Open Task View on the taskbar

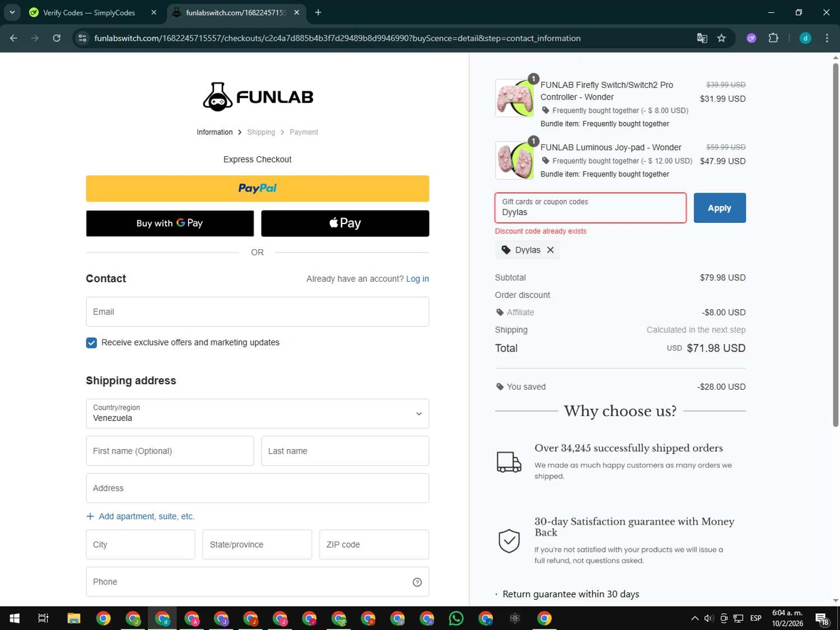[x=43, y=618]
